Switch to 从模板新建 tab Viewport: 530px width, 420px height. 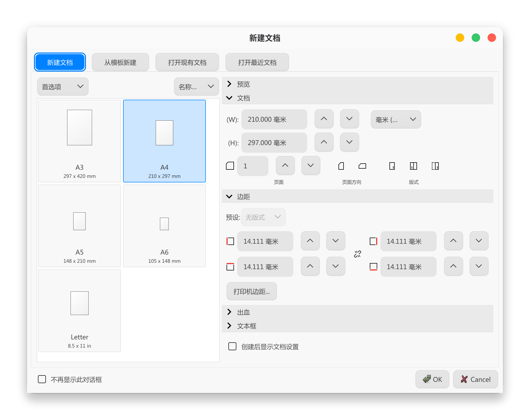click(120, 62)
